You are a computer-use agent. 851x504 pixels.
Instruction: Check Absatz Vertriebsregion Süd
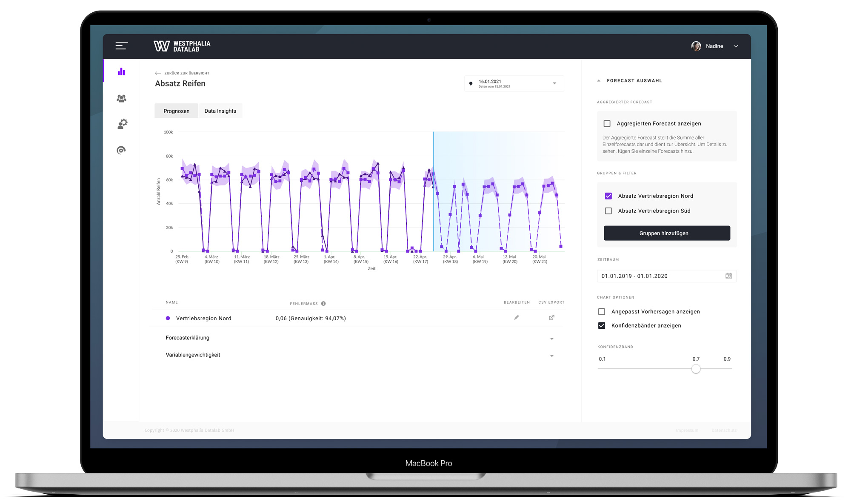pos(608,211)
